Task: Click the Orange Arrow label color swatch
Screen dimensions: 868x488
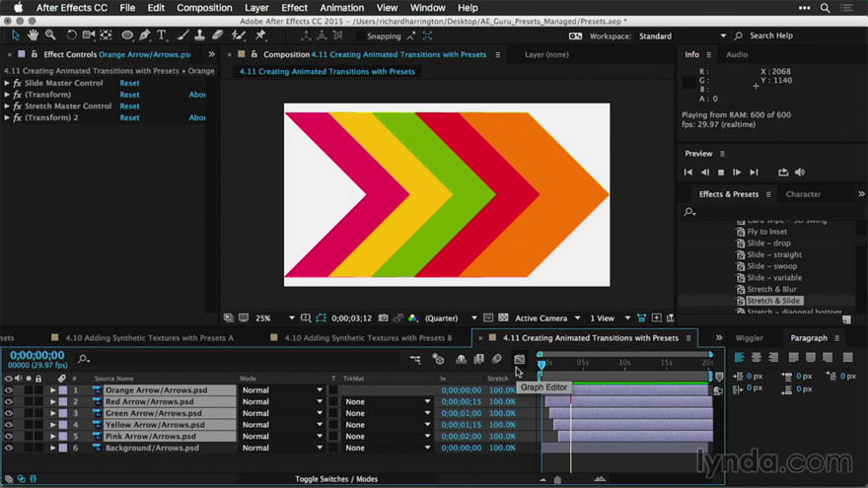Action: (x=63, y=390)
